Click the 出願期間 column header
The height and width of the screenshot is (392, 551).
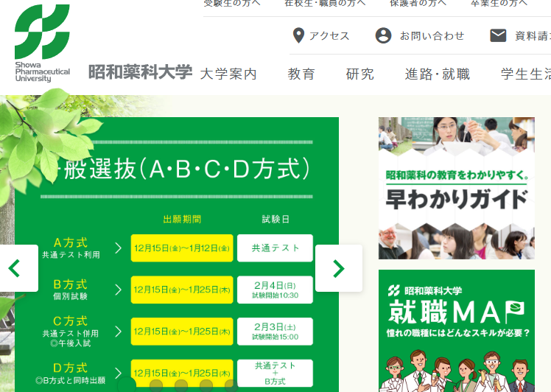182,220
